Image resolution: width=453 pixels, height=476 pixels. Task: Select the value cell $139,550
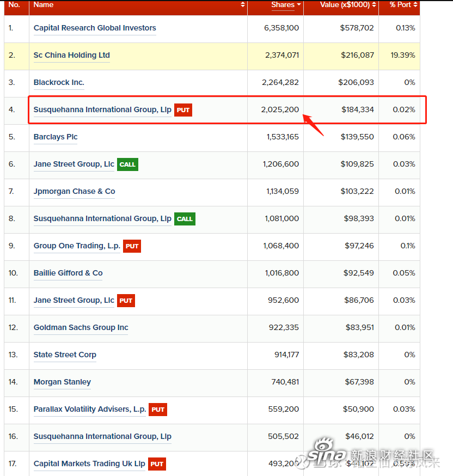pyautogui.click(x=357, y=137)
